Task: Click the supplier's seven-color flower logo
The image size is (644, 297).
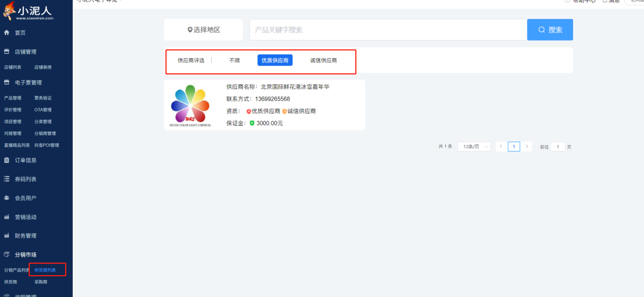Action: point(190,105)
